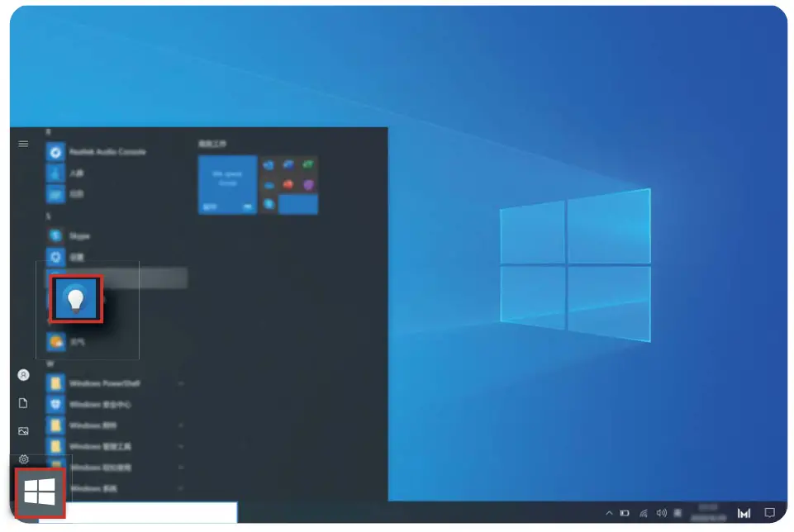
Task: Open the taskbar clock and date
Action: [x=708, y=513]
